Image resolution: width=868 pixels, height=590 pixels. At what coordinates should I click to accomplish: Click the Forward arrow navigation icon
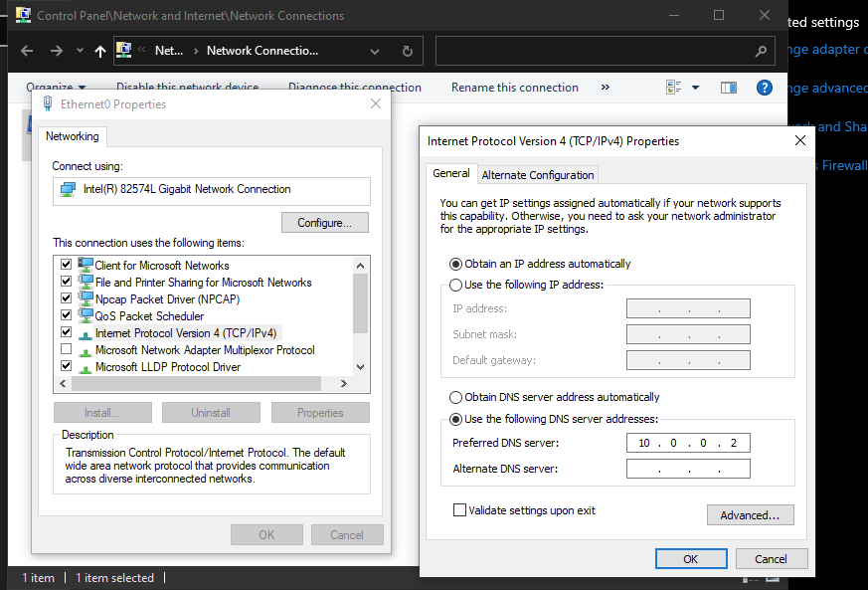point(57,51)
